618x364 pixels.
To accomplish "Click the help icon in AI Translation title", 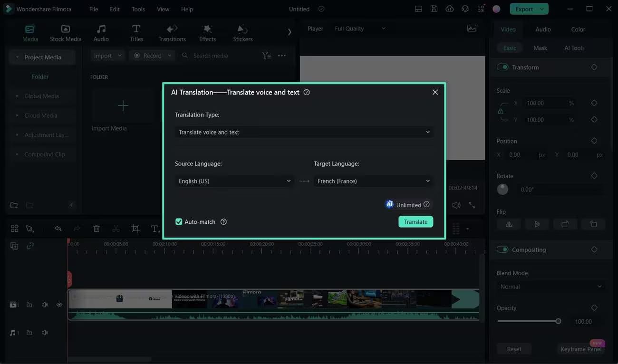I will pyautogui.click(x=307, y=92).
